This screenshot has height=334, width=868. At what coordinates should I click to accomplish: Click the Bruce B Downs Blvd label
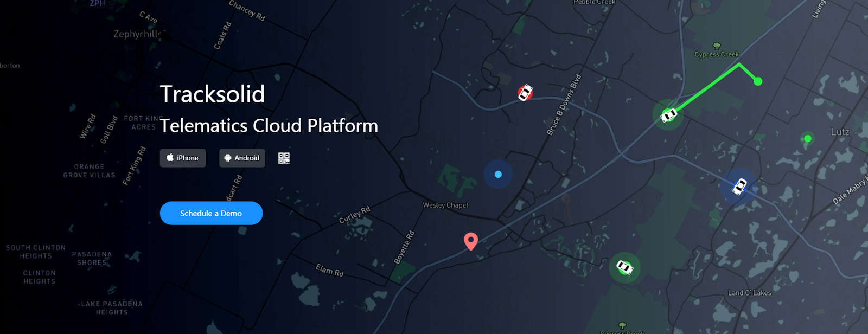[564, 105]
